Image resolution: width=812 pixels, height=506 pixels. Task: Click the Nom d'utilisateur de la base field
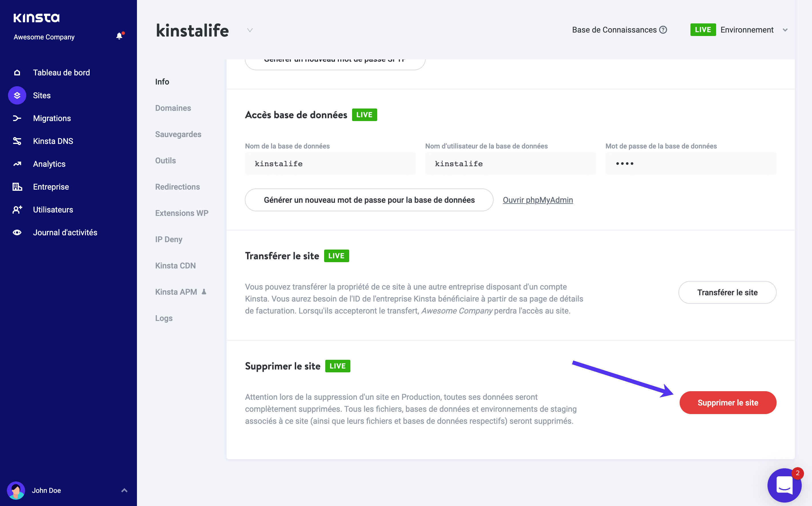[510, 164]
